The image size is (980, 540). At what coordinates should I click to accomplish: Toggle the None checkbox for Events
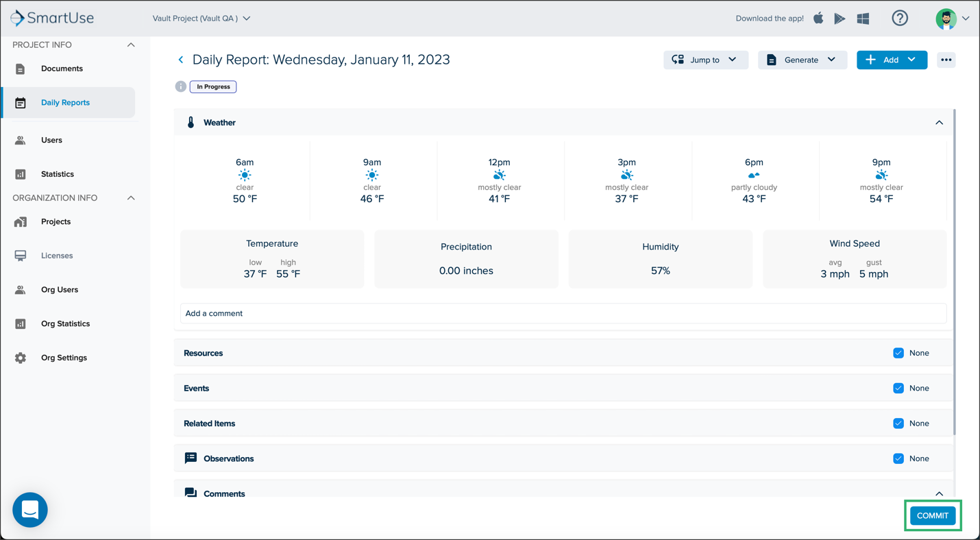898,388
